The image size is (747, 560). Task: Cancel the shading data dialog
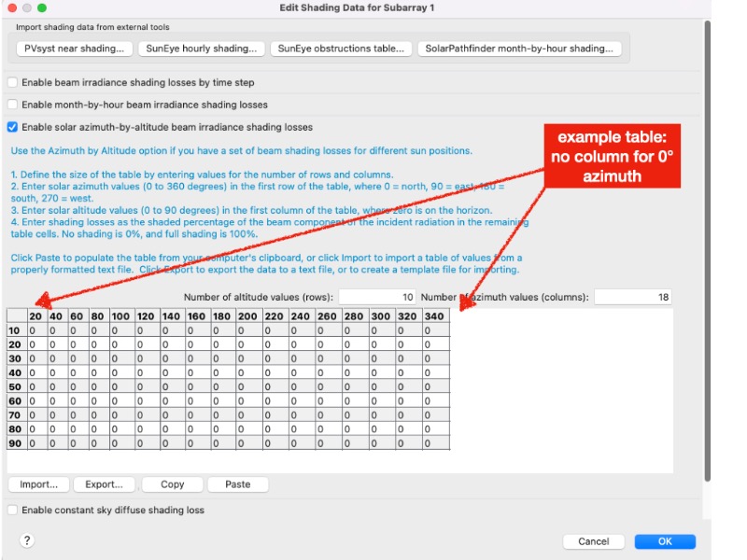pos(594,541)
